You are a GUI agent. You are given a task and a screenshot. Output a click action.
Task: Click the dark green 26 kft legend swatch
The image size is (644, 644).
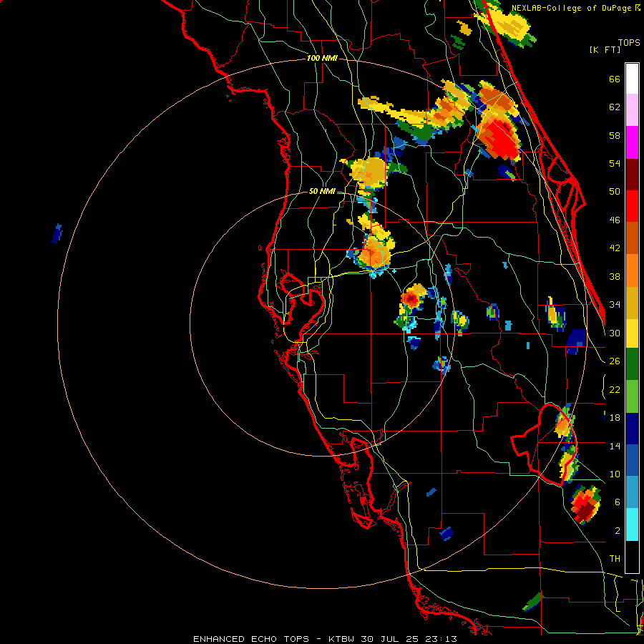(x=632, y=364)
